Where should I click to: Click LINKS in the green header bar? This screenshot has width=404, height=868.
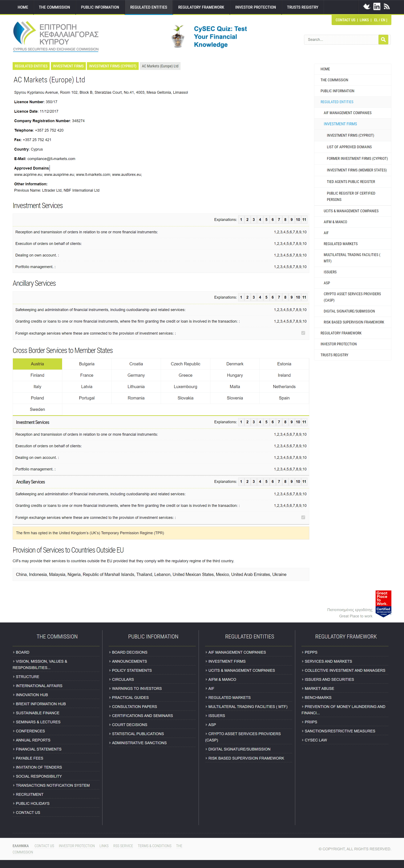coord(364,20)
